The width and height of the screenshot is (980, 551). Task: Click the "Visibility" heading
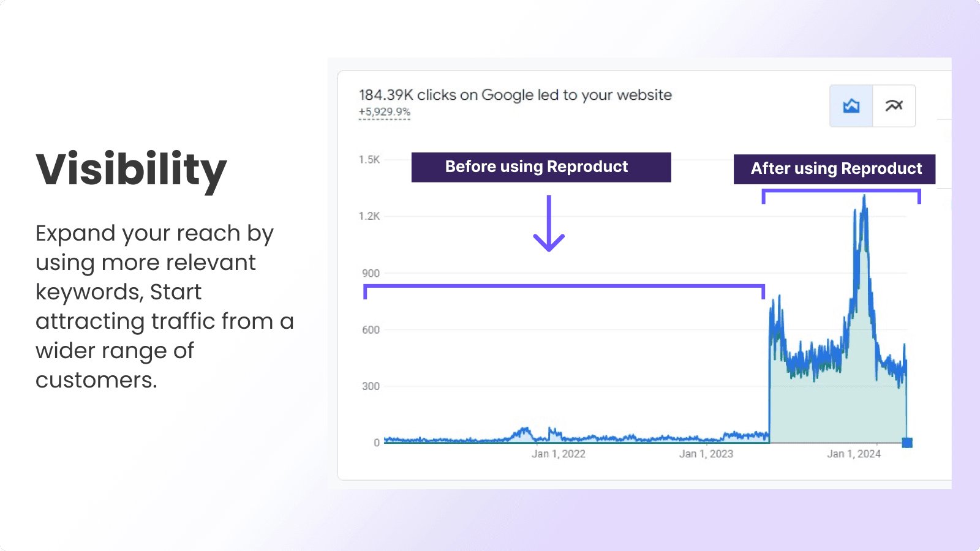click(x=131, y=170)
